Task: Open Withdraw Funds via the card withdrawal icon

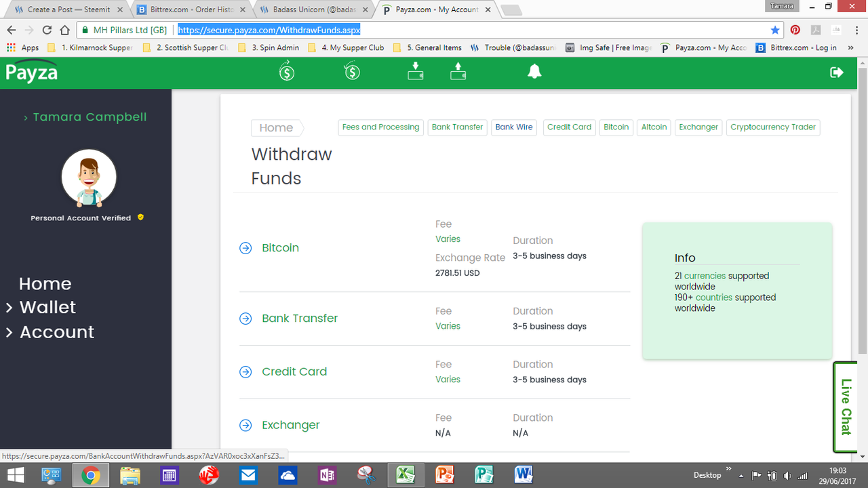Action: click(x=458, y=70)
